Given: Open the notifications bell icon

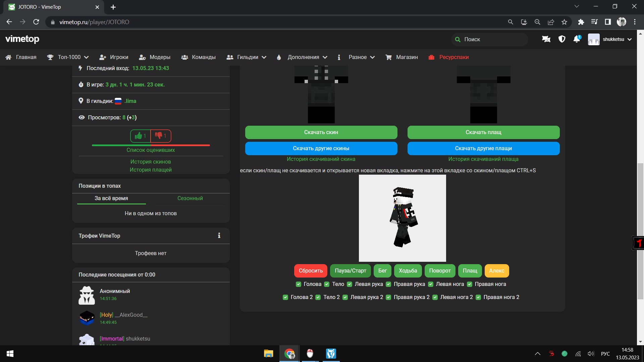Looking at the screenshot, I should pyautogui.click(x=577, y=39).
